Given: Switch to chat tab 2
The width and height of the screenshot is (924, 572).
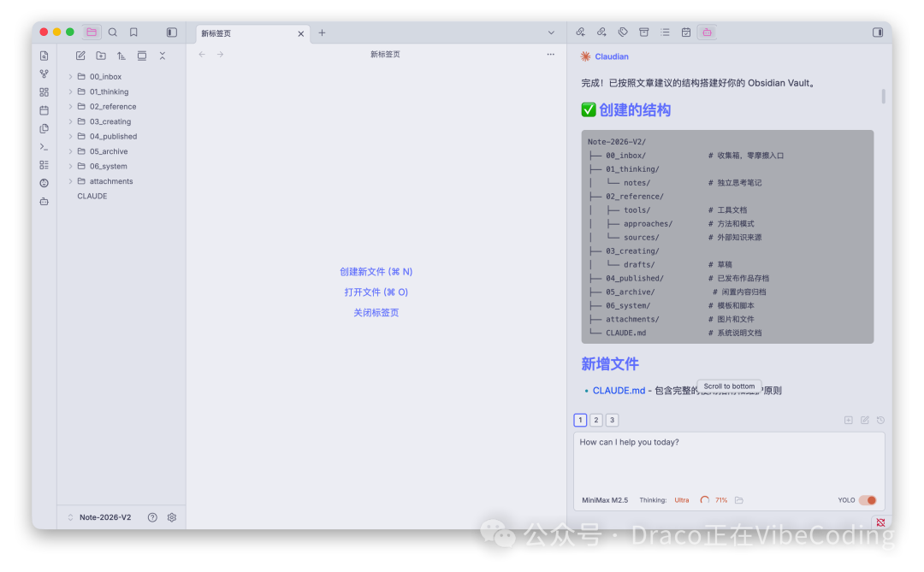Looking at the screenshot, I should click(x=596, y=420).
